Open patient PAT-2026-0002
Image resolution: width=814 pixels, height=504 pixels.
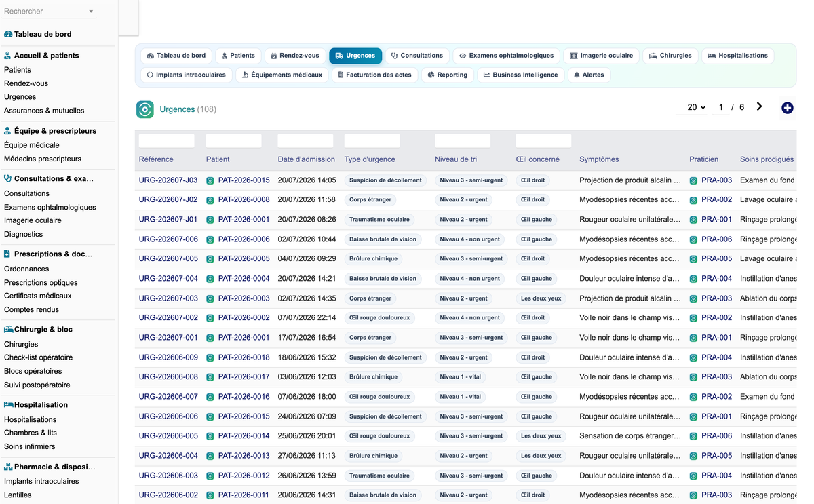coord(244,317)
